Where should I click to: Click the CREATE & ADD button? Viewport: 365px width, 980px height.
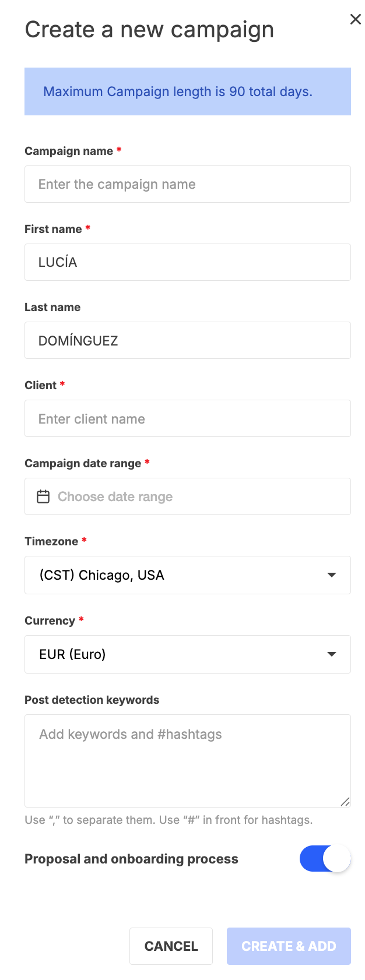(x=289, y=946)
